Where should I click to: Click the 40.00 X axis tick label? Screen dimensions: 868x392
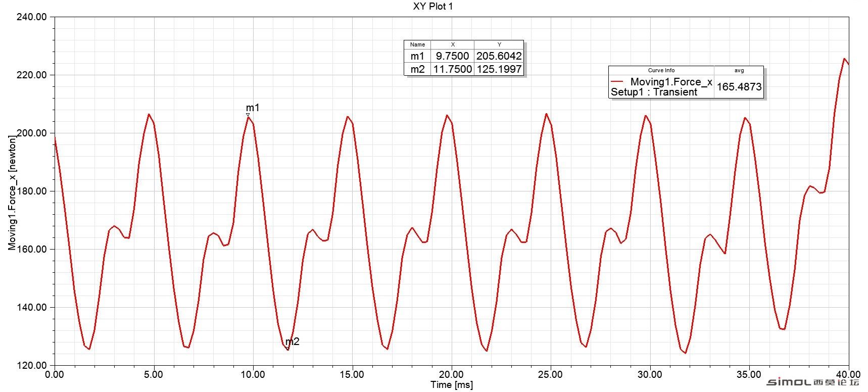click(x=848, y=374)
